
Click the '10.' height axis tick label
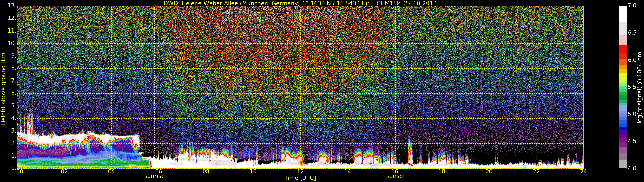[x=12, y=43]
